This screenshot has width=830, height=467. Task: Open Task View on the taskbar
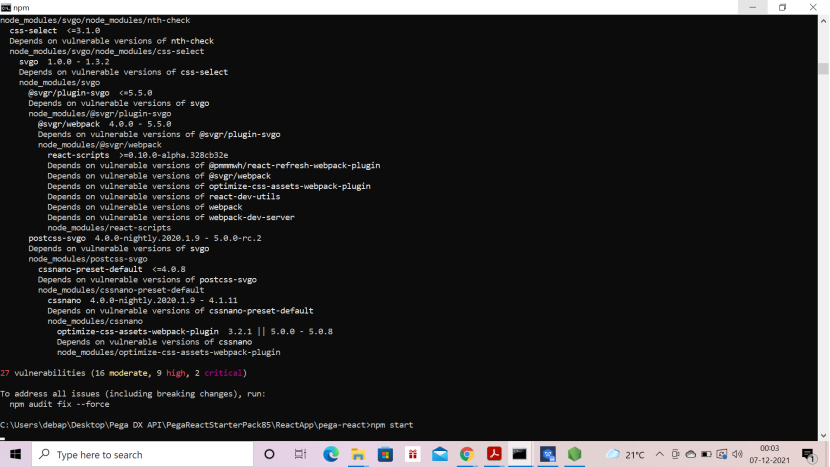[x=300, y=454]
